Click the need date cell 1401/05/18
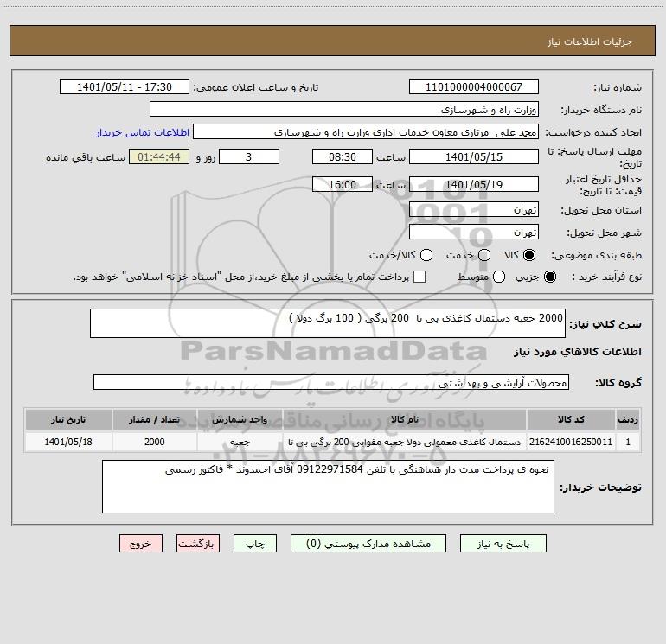Viewport: 666px width, 644px height. click(x=68, y=442)
